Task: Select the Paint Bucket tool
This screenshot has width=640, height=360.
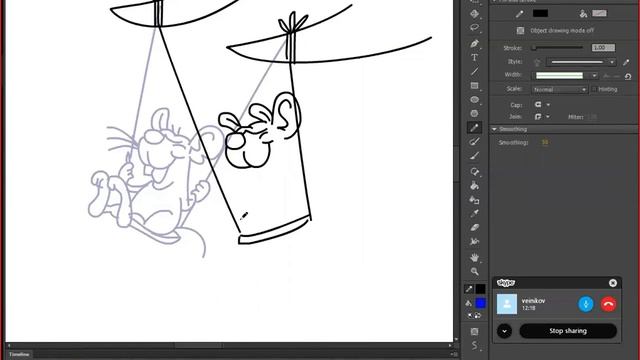Action: pos(474,186)
